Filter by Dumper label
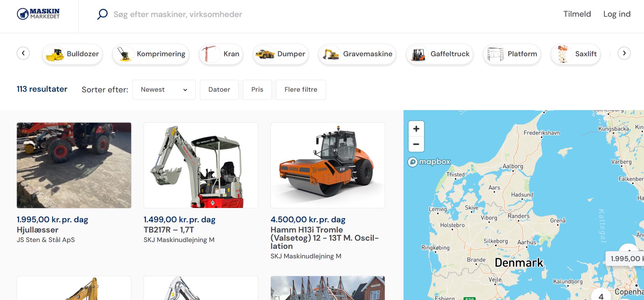Screen dimensions: 644x300 tap(291, 54)
